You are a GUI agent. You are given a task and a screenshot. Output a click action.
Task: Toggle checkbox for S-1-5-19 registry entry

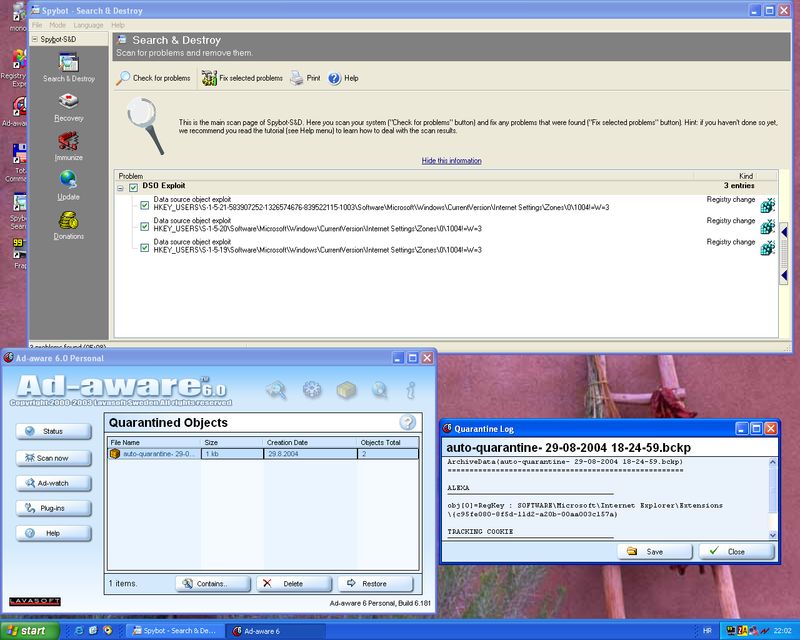click(145, 245)
